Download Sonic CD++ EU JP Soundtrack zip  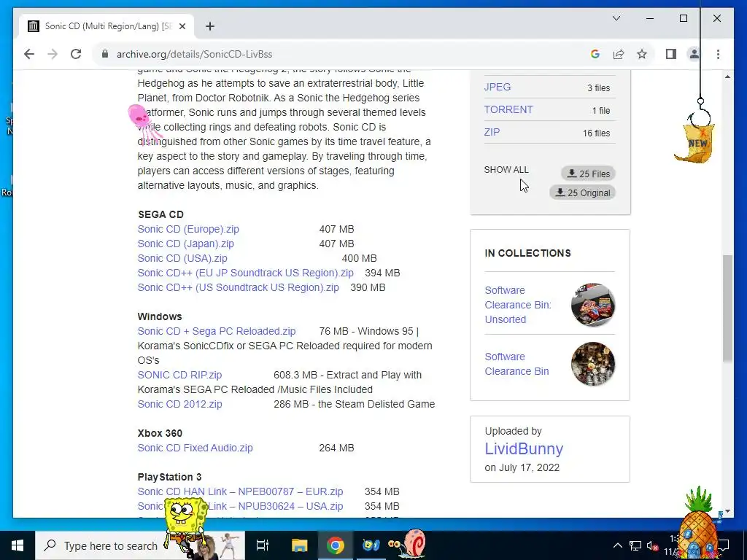[245, 273]
